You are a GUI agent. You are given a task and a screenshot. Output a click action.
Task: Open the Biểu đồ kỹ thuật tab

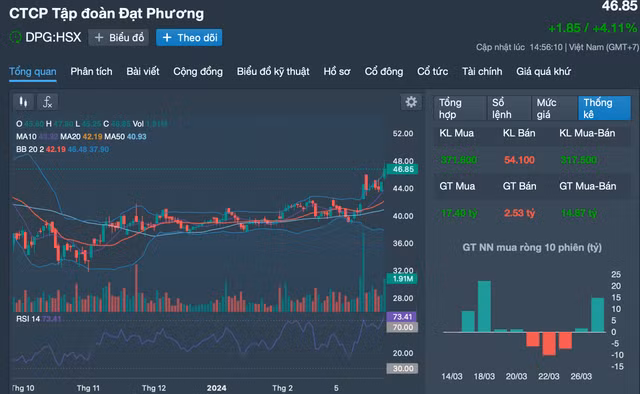coord(273,71)
